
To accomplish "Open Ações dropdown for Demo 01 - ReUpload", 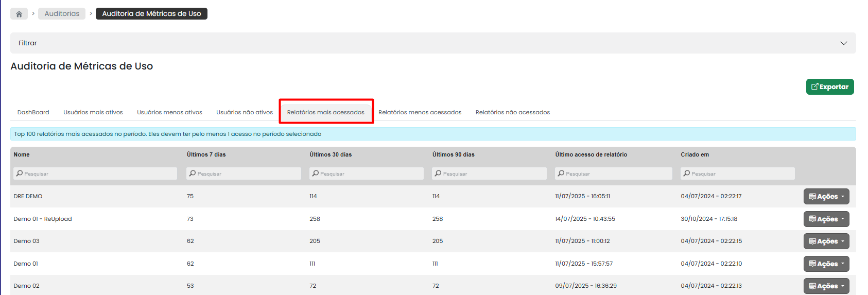I will coord(826,219).
